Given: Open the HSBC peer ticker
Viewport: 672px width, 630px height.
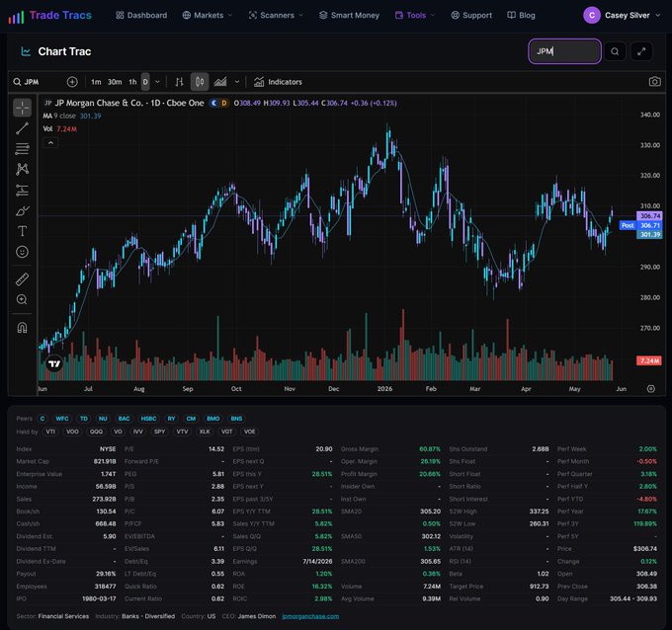Looking at the screenshot, I should pyautogui.click(x=148, y=419).
